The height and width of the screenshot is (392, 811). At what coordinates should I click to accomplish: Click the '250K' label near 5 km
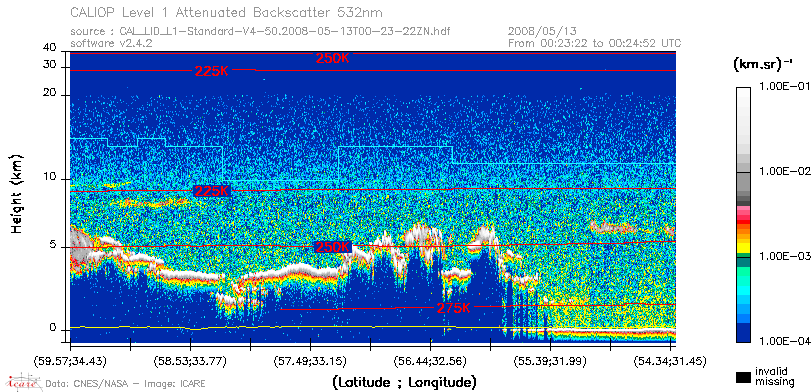point(333,247)
